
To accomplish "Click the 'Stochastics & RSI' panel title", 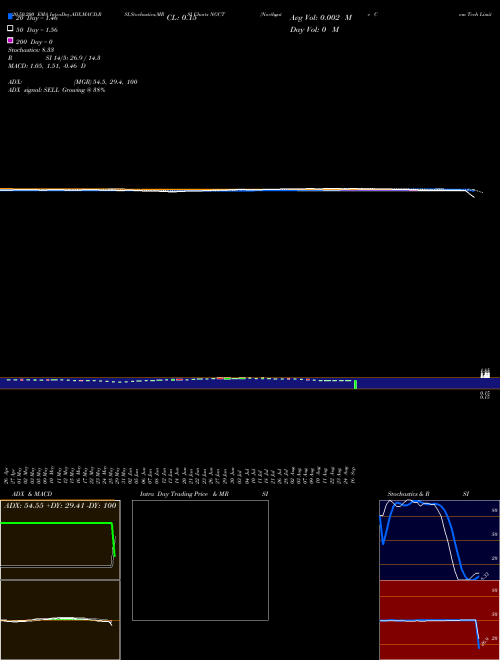I will (428, 494).
